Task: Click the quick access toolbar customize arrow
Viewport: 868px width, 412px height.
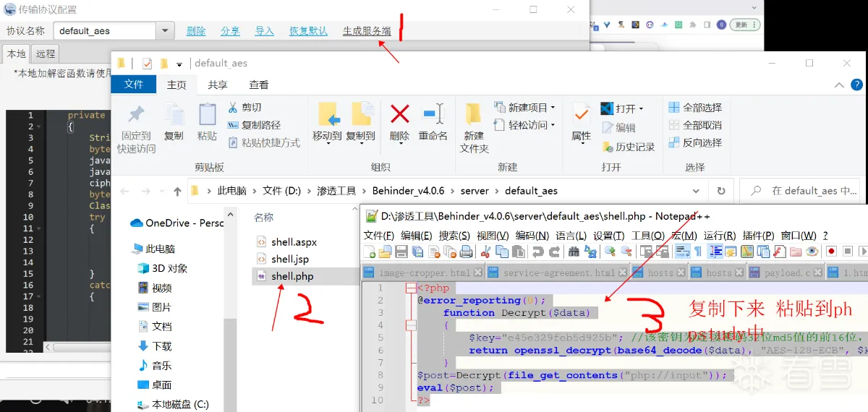Action: 179,64
